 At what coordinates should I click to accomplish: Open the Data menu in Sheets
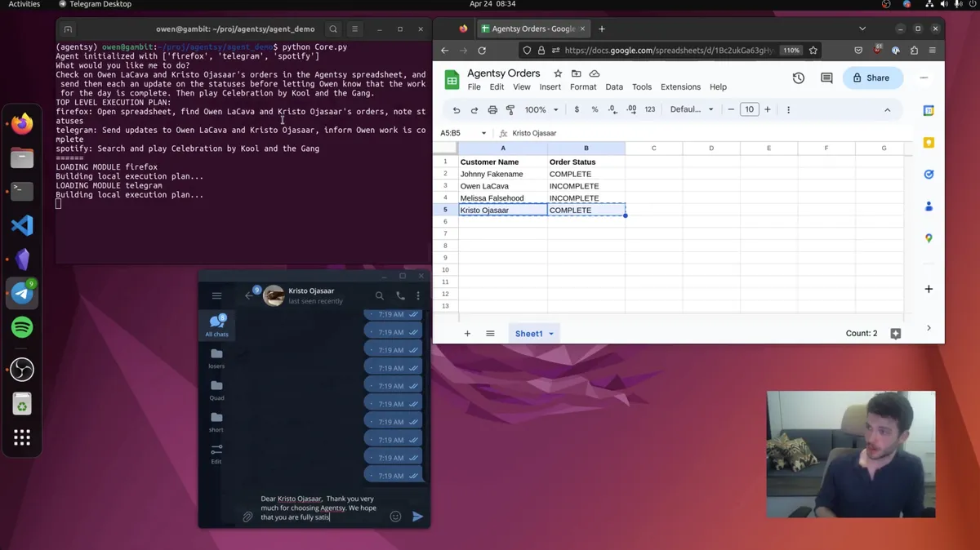point(614,86)
